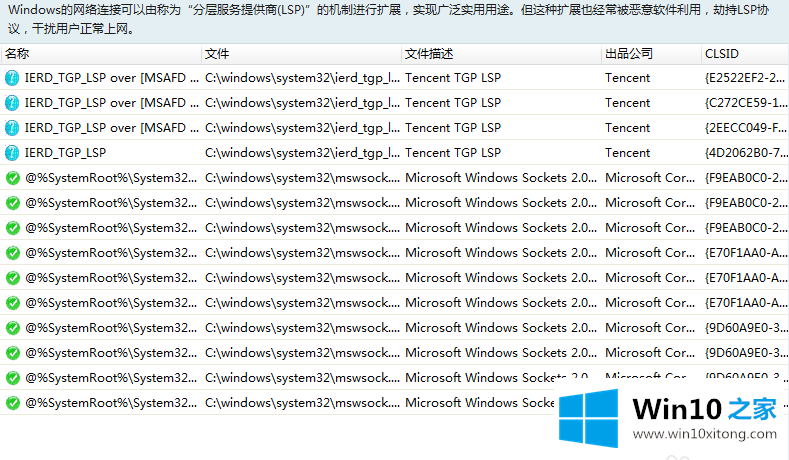Screen dimensions: 789x460
Task: Select the CLSID cell {4D2062B0-7...
Action: [746, 153]
